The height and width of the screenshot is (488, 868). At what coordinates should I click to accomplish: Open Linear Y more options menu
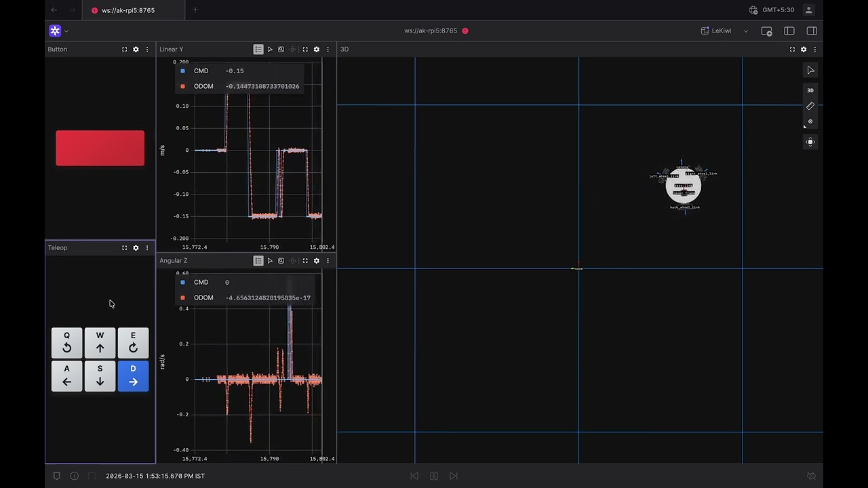328,49
